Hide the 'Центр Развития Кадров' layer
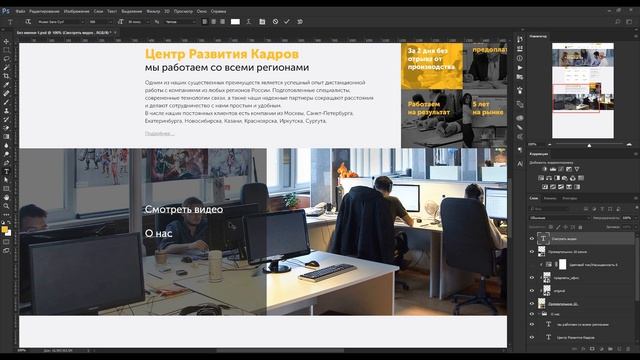The width and height of the screenshot is (640, 360). (x=532, y=338)
